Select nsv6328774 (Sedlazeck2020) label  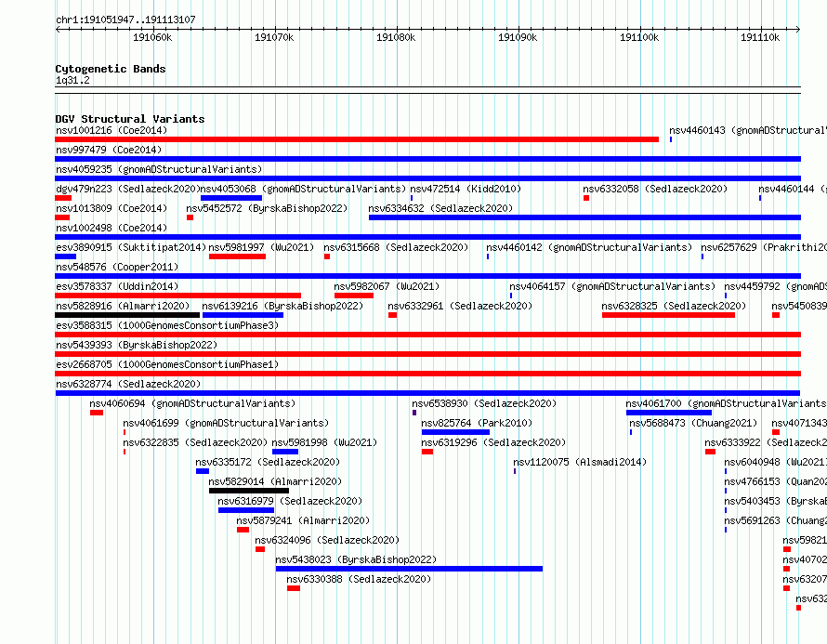[128, 384]
